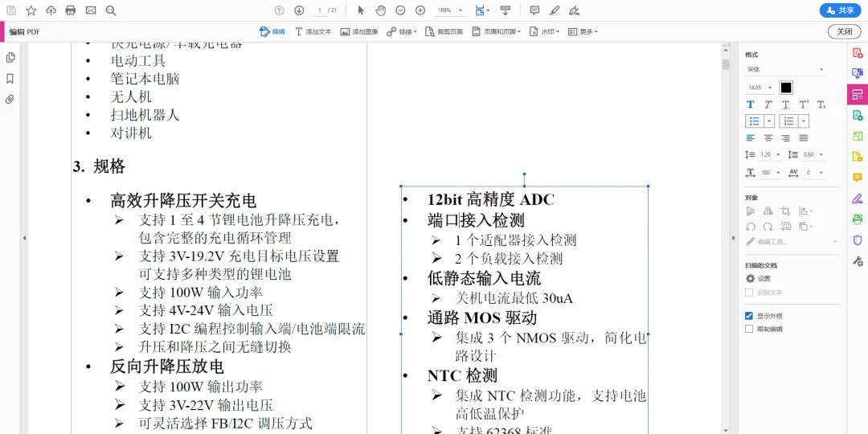Collapse the right pane arrow
The image size is (868, 434).
(734, 238)
